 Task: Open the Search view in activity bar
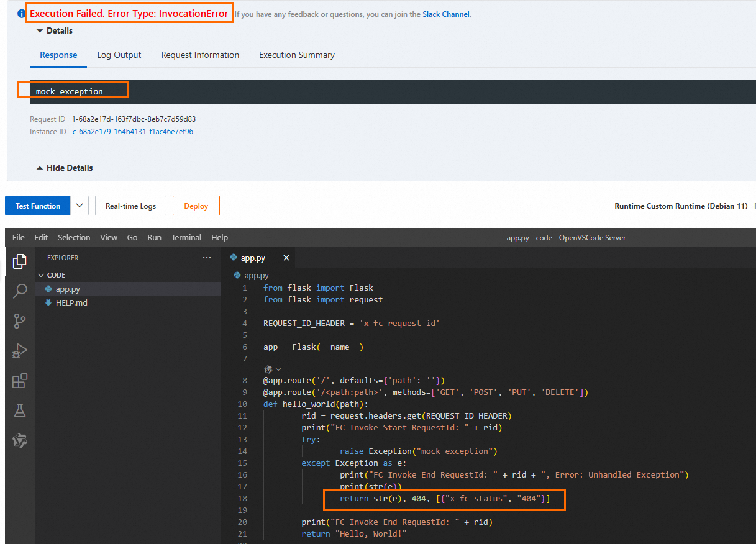[x=20, y=291]
